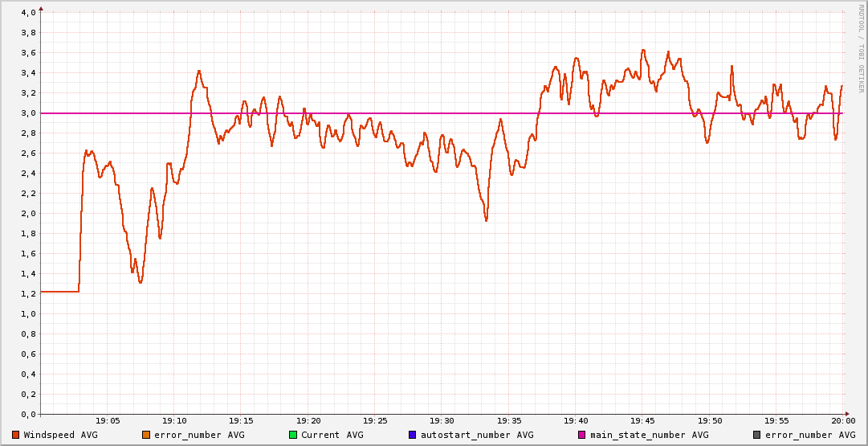Select the 19:30 time axis label

[x=442, y=420]
